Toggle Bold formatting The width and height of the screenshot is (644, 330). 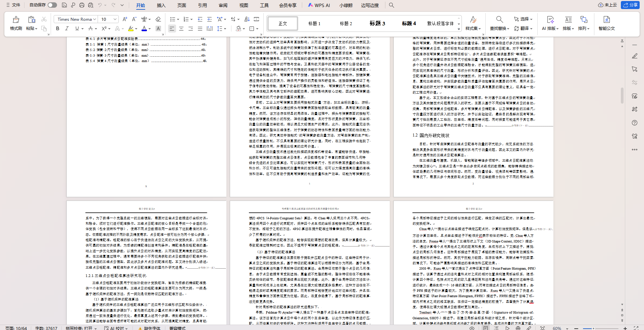click(58, 29)
